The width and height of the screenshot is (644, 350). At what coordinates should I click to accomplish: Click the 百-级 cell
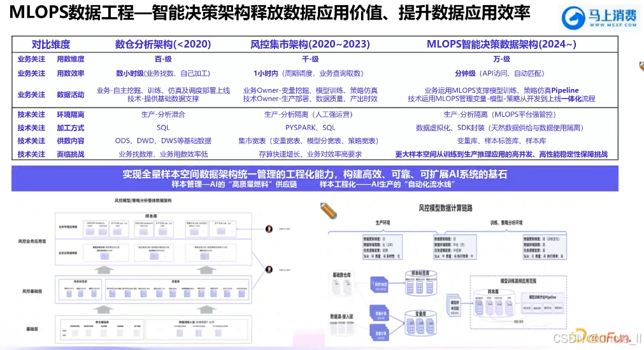point(163,59)
